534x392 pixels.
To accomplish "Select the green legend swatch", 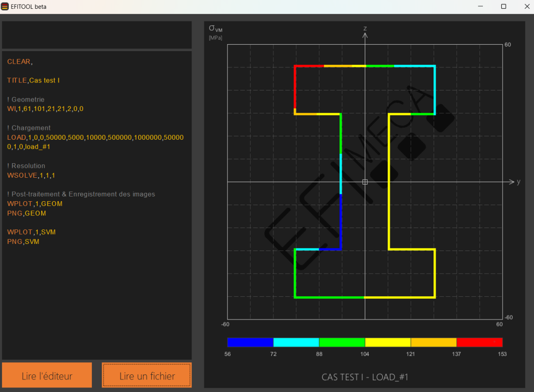I will [342, 342].
